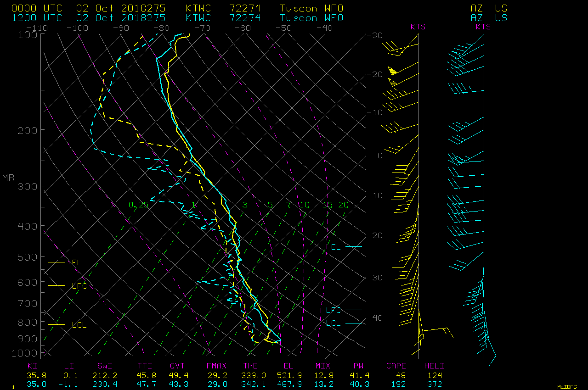Click the HELI index label
This screenshot has height=390, width=588.
pos(434,366)
